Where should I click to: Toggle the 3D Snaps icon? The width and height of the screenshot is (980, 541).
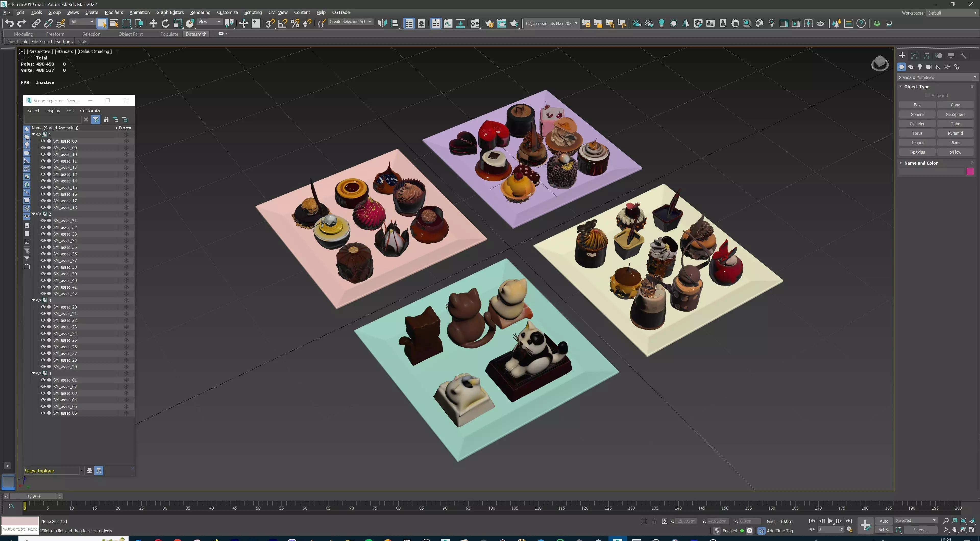pos(270,23)
